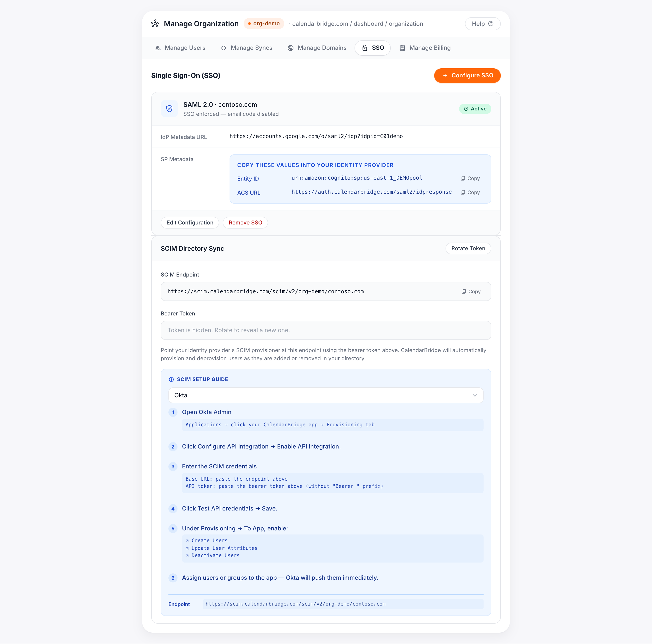Click the plus icon on Configure SSO

pyautogui.click(x=445, y=76)
